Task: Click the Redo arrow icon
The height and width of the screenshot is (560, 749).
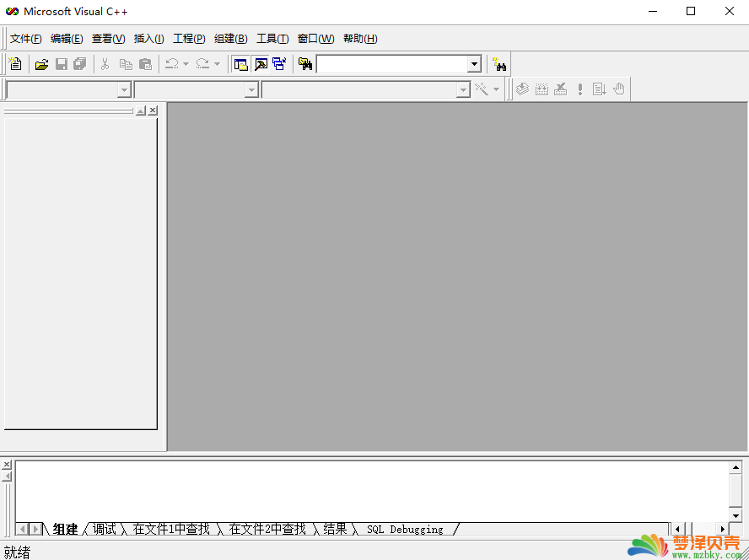Action: 202,63
